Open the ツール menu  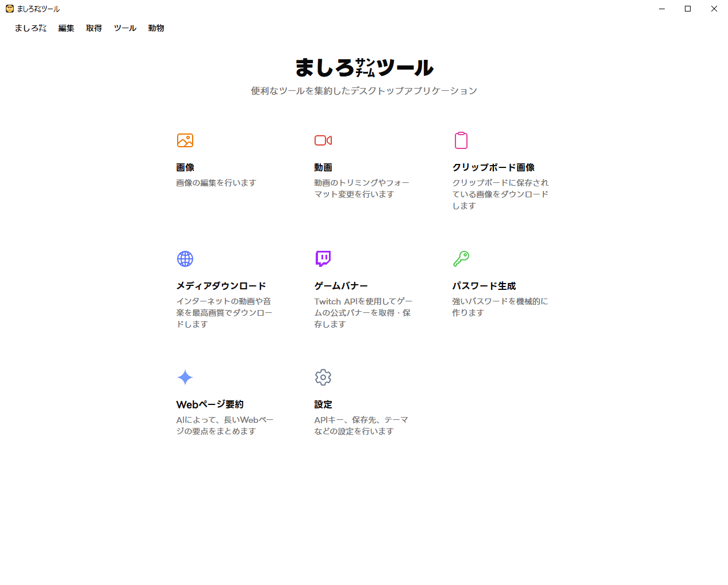(x=124, y=28)
